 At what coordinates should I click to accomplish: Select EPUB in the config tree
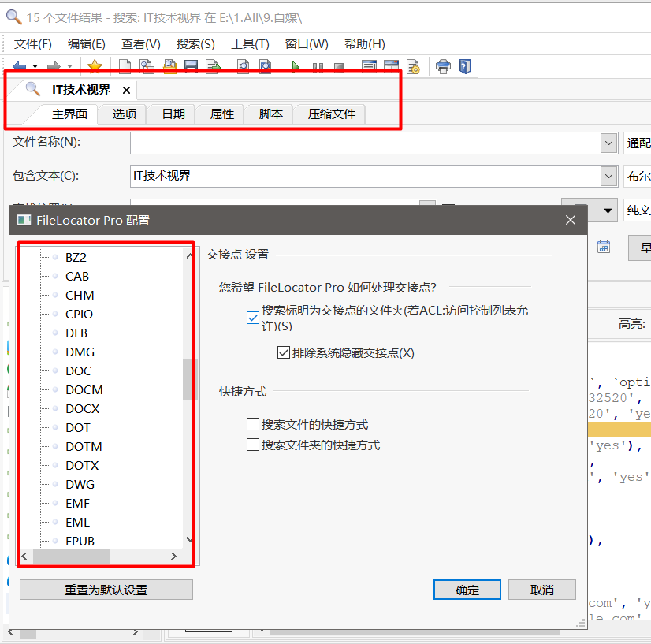pos(80,542)
